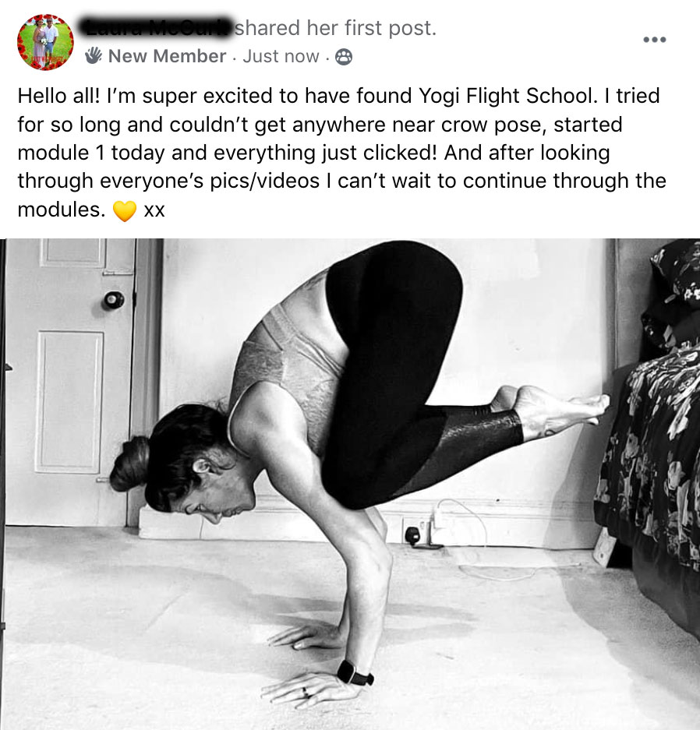Image resolution: width=700 pixels, height=730 pixels.
Task: Click the 'Yogi Flight School' text in post
Action: coord(507,96)
